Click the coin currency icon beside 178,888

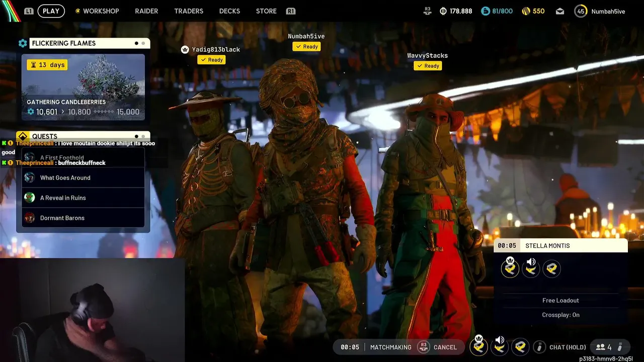(443, 11)
